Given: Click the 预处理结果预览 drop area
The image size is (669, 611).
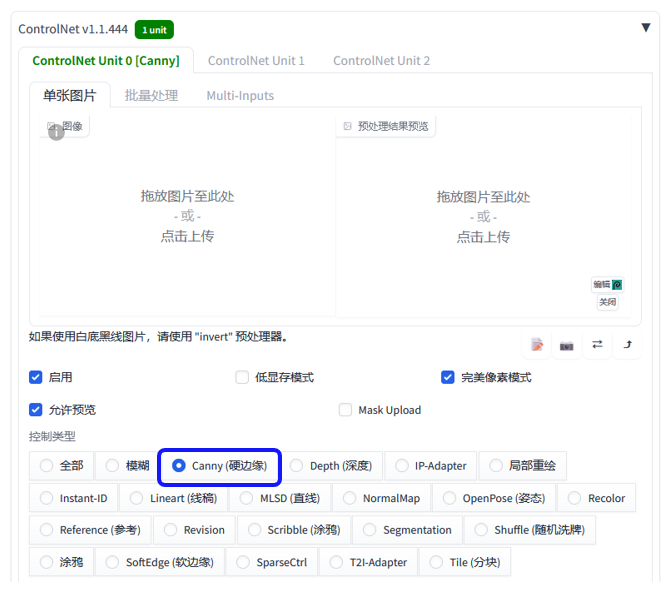Looking at the screenshot, I should (x=483, y=217).
